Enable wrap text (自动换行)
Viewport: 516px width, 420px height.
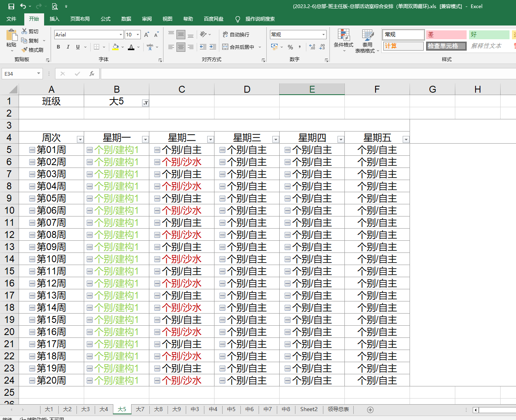[236, 34]
